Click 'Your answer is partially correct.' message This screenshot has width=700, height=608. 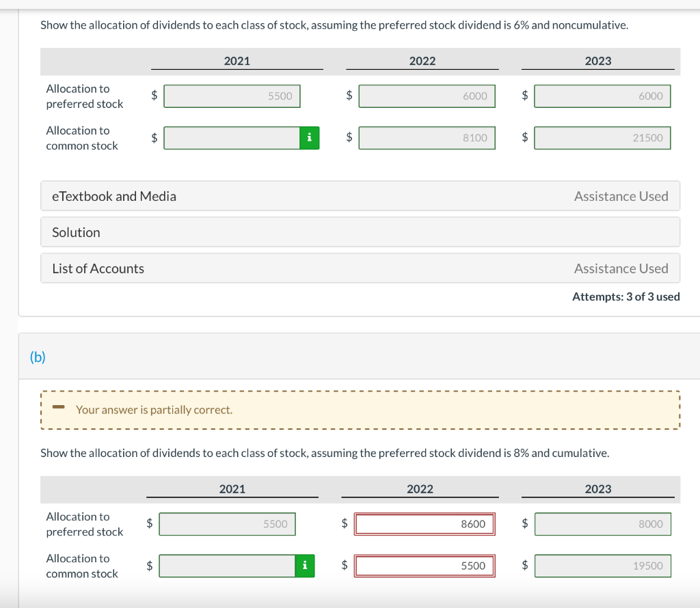tap(154, 409)
